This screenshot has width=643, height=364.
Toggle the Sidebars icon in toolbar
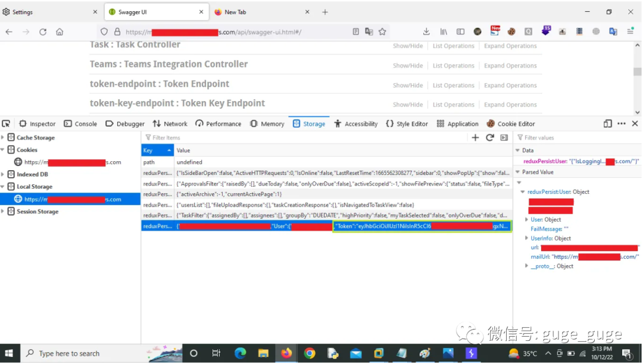(460, 32)
